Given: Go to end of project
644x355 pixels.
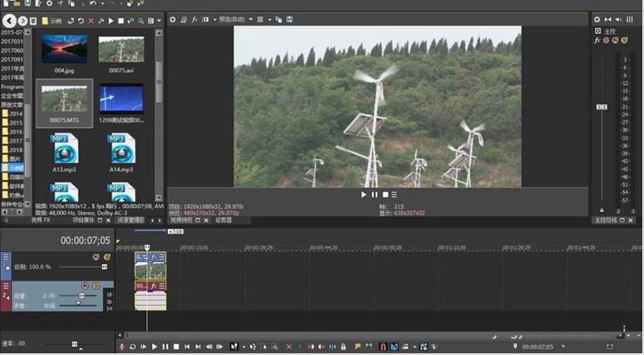Looking at the screenshot, I should click(x=198, y=347).
